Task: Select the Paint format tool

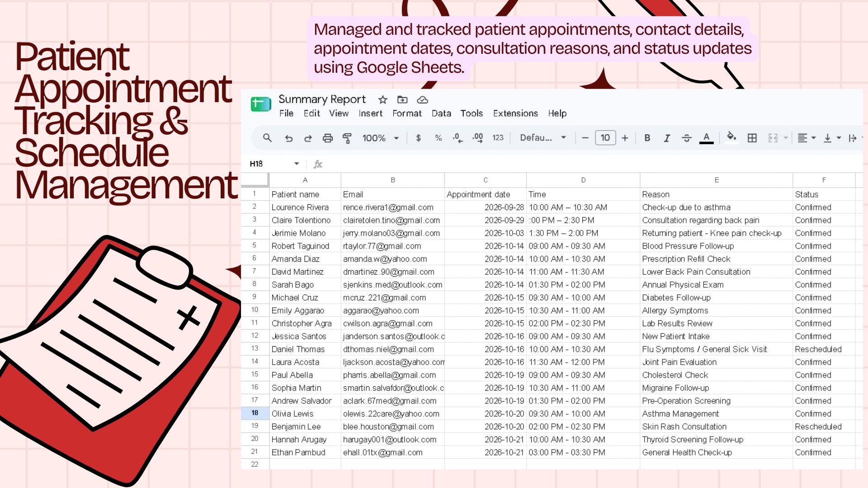Action: point(347,138)
